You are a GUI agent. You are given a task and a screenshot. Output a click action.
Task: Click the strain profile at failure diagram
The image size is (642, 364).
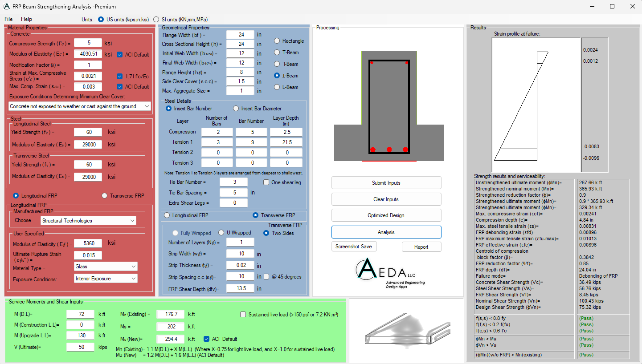pos(536,105)
